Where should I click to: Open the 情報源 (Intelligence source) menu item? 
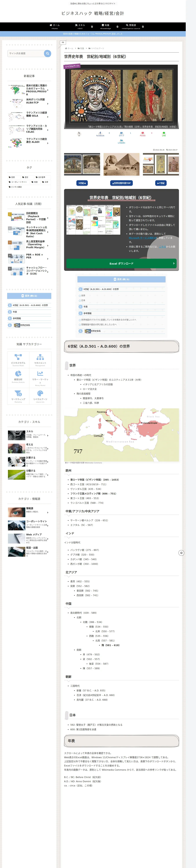coord(131,26)
